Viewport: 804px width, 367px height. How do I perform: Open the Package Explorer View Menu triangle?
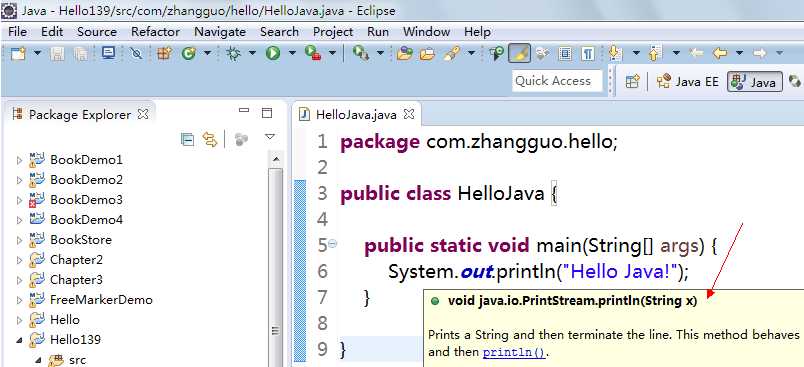pyautogui.click(x=270, y=137)
